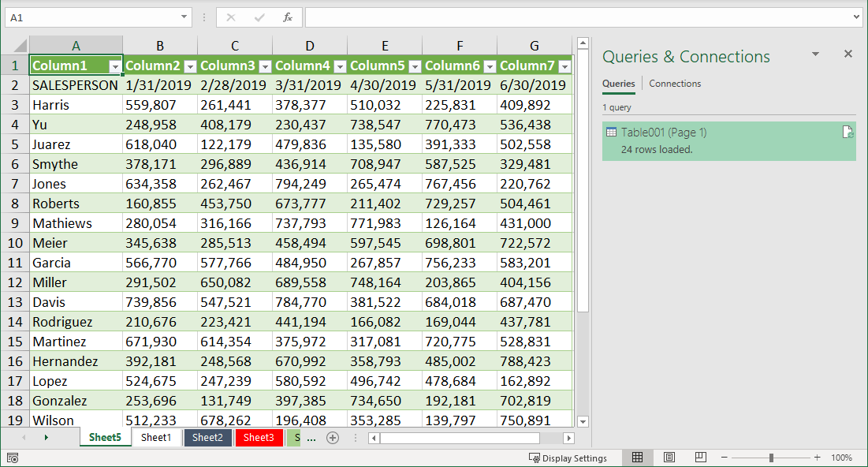Click the Page Break Preview icon
This screenshot has height=467, width=868.
pos(700,457)
